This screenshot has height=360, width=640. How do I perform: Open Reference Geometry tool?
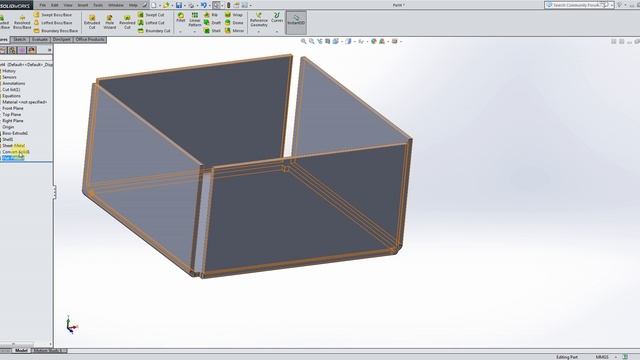pyautogui.click(x=258, y=20)
